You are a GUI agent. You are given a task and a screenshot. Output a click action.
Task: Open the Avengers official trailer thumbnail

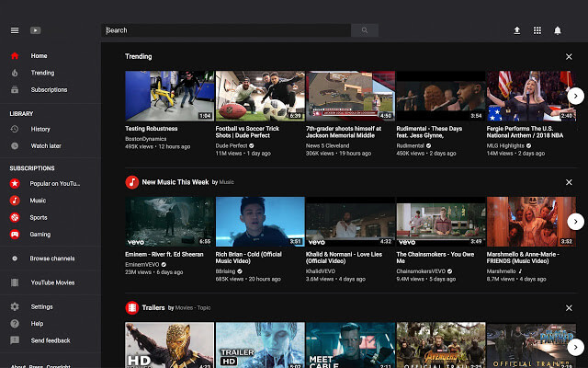[441, 345]
